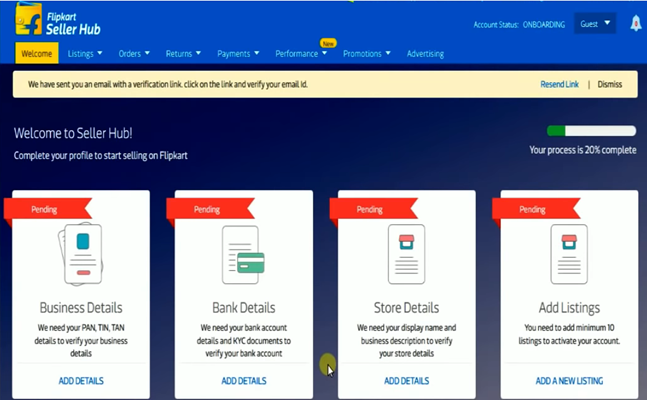The width and height of the screenshot is (647, 400).
Task: Click 'Complete your profile to start selling' text
Action: click(101, 156)
